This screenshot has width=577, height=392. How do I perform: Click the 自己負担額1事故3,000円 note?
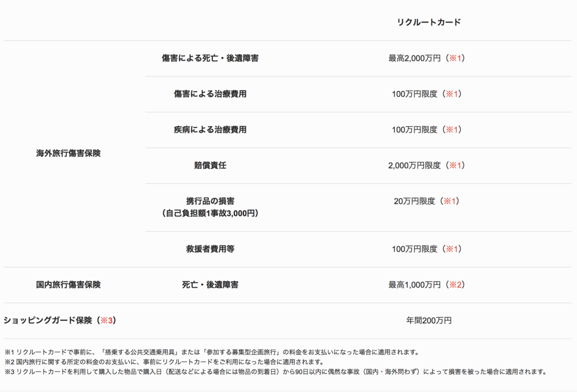click(210, 213)
